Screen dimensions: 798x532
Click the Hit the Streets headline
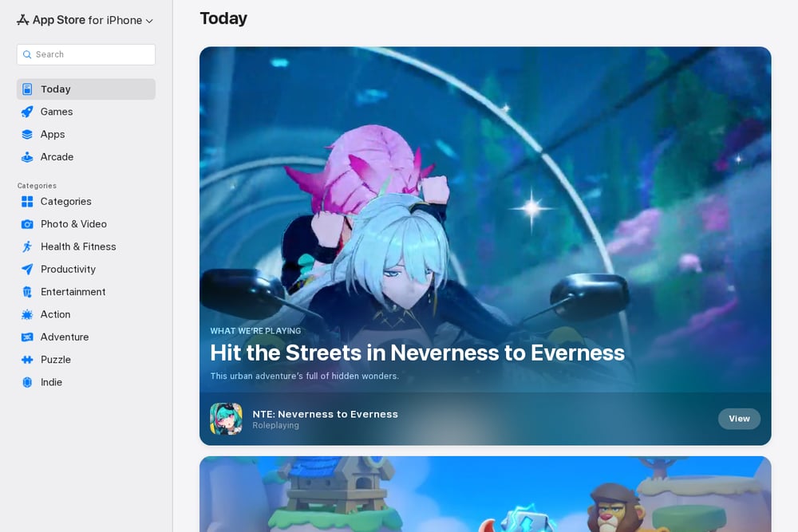(x=417, y=353)
